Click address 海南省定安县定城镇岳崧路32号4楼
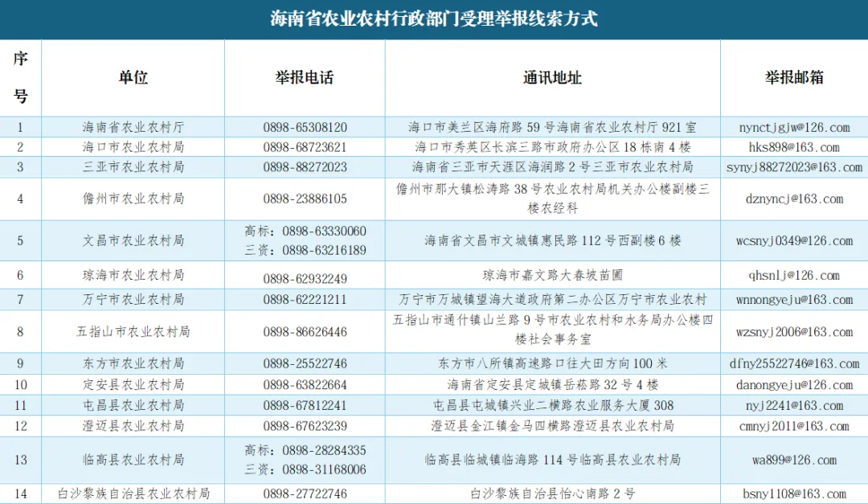868x504 pixels. coord(552,385)
